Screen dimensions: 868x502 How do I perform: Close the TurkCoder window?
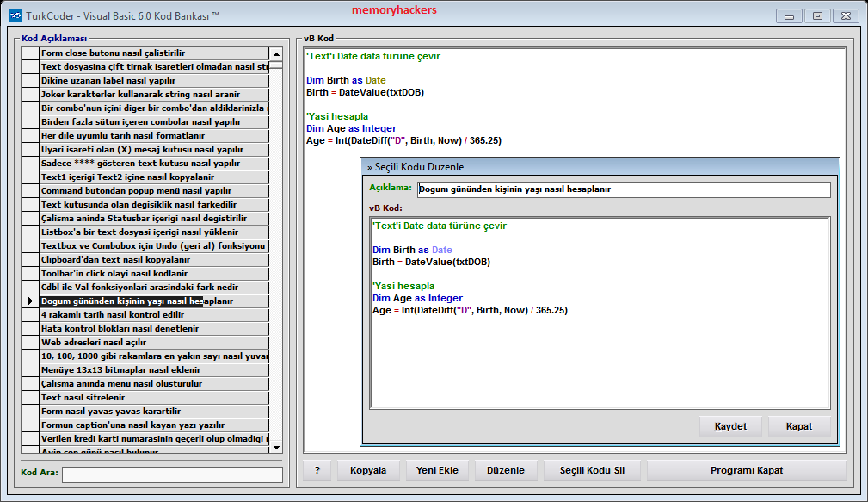[846, 16]
